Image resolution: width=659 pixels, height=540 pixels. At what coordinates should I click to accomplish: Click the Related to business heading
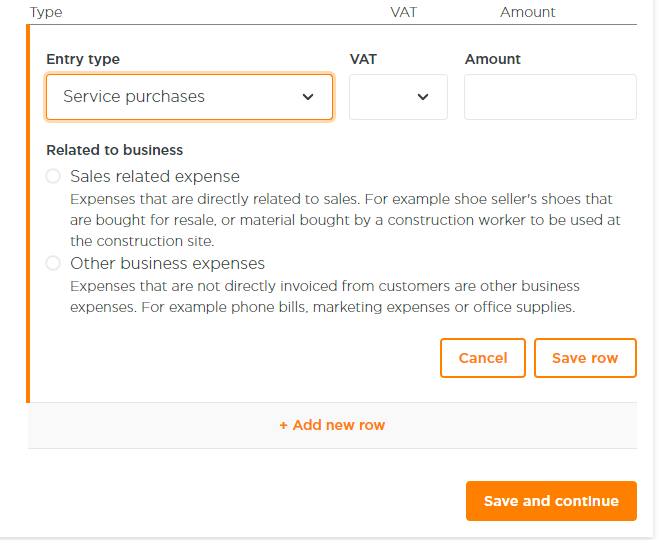coord(114,150)
